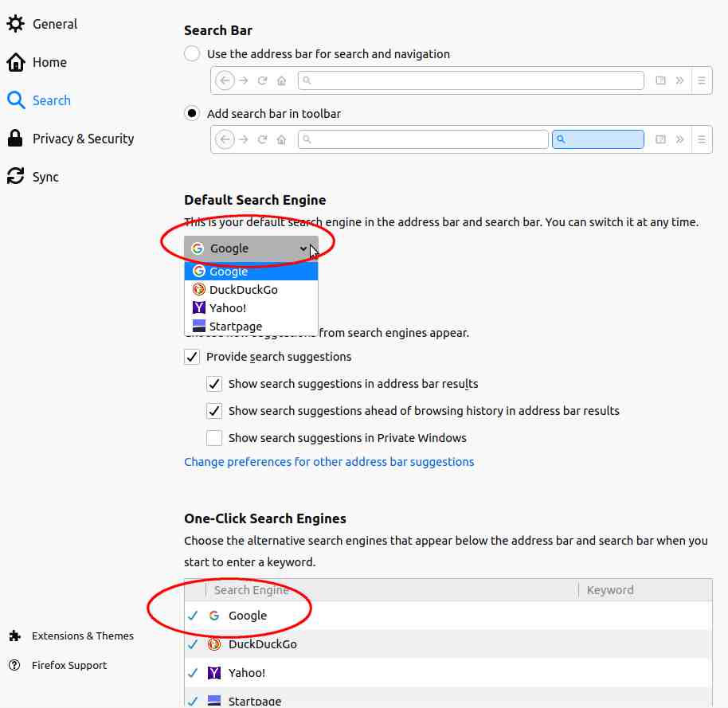Screen dimensions: 728x708
Task: Click the Extensions & Themes puzzle icon
Action: pos(15,636)
